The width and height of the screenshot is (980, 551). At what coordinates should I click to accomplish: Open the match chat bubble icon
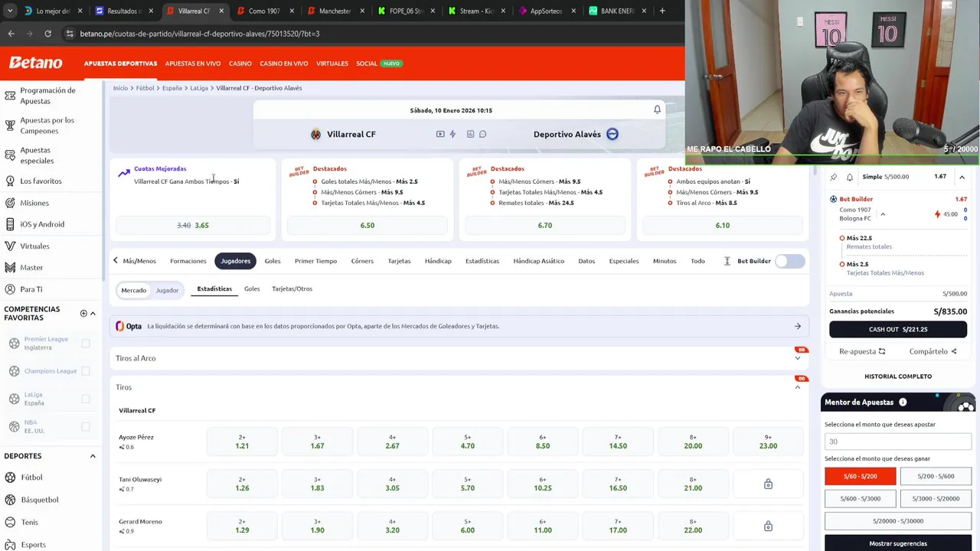click(x=482, y=134)
